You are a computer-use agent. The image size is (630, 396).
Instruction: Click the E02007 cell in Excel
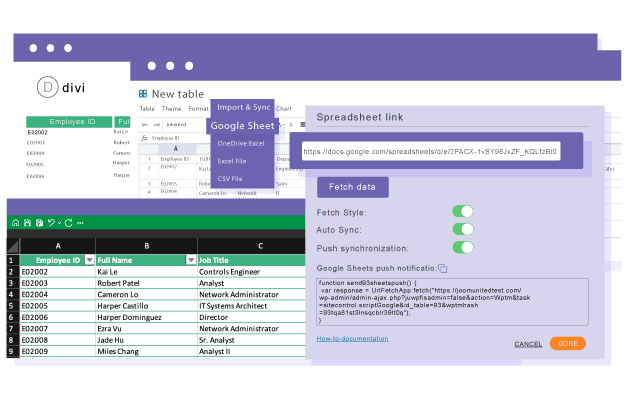pyautogui.click(x=58, y=329)
